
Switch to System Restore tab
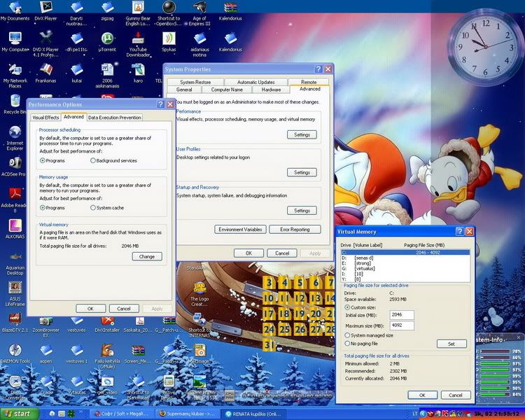(195, 82)
